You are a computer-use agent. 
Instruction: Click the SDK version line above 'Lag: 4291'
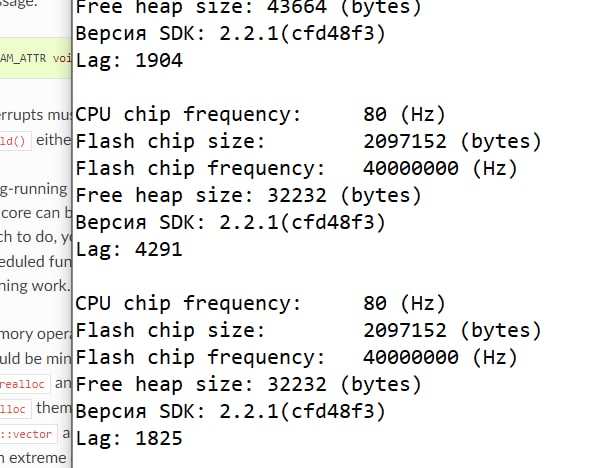[x=230, y=222]
